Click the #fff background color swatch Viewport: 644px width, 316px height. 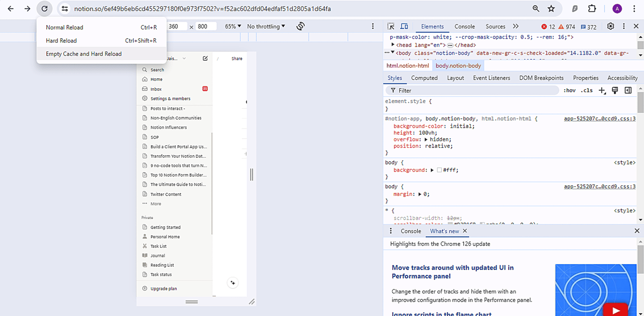tap(439, 170)
